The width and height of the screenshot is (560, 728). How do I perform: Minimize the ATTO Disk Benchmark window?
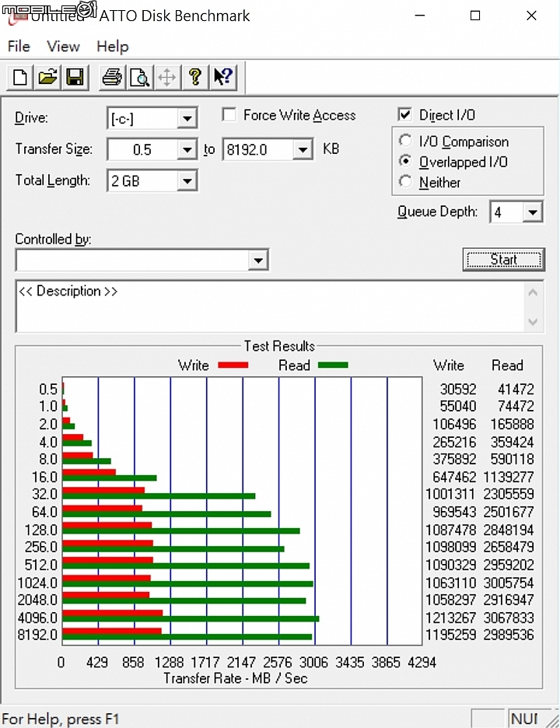[420, 16]
